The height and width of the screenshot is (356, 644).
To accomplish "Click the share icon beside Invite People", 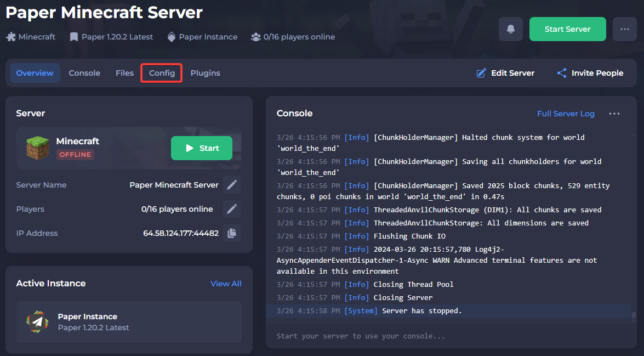I will point(561,73).
